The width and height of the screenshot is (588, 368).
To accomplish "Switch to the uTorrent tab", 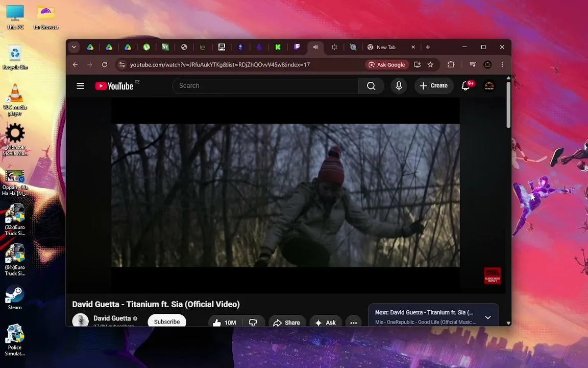I will (146, 47).
